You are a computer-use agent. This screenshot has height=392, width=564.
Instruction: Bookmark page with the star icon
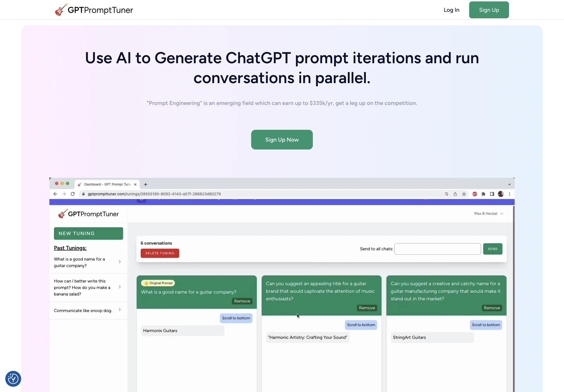point(464,194)
